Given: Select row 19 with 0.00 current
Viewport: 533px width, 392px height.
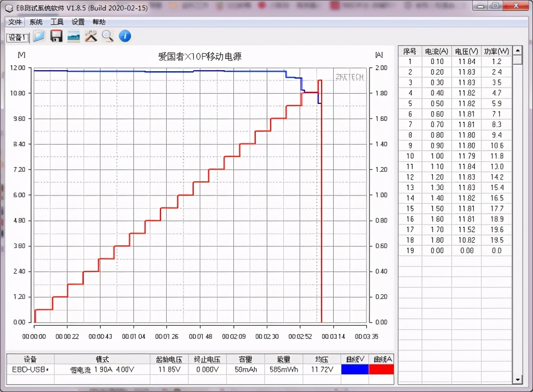Looking at the screenshot, I should [x=455, y=250].
